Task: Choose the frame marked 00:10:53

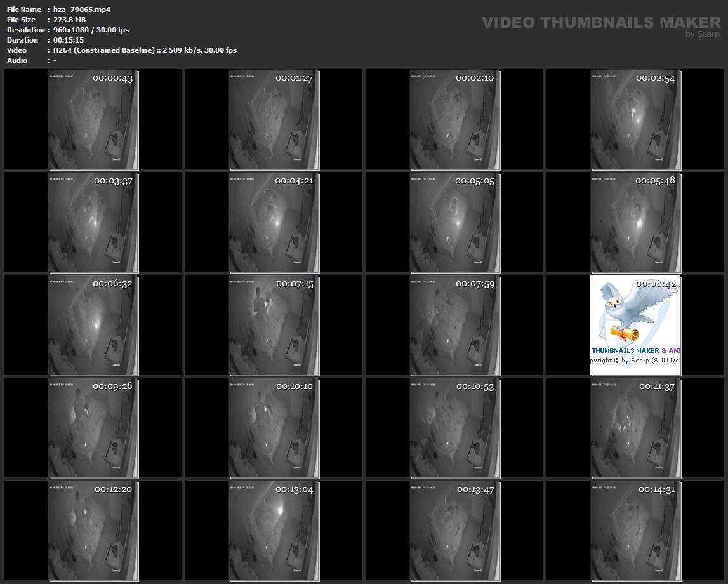Action: [x=454, y=428]
